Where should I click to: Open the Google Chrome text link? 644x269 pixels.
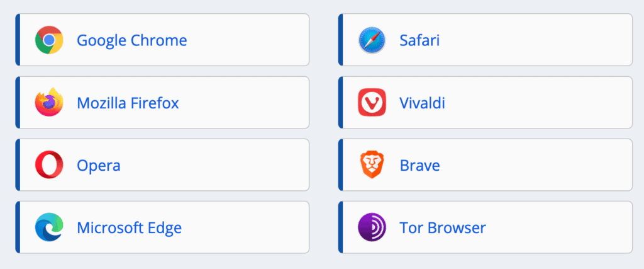[x=132, y=40]
